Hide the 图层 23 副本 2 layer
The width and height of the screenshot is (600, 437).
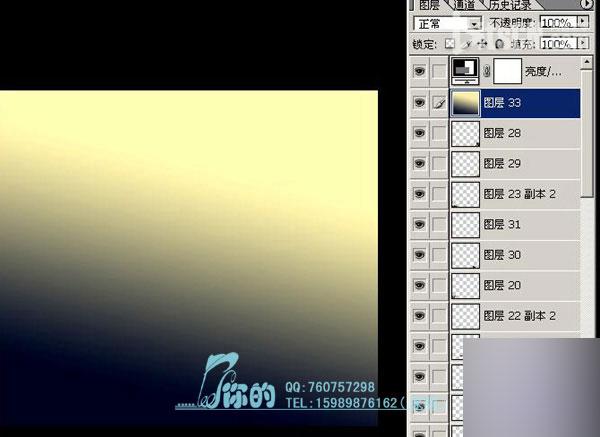pyautogui.click(x=420, y=194)
